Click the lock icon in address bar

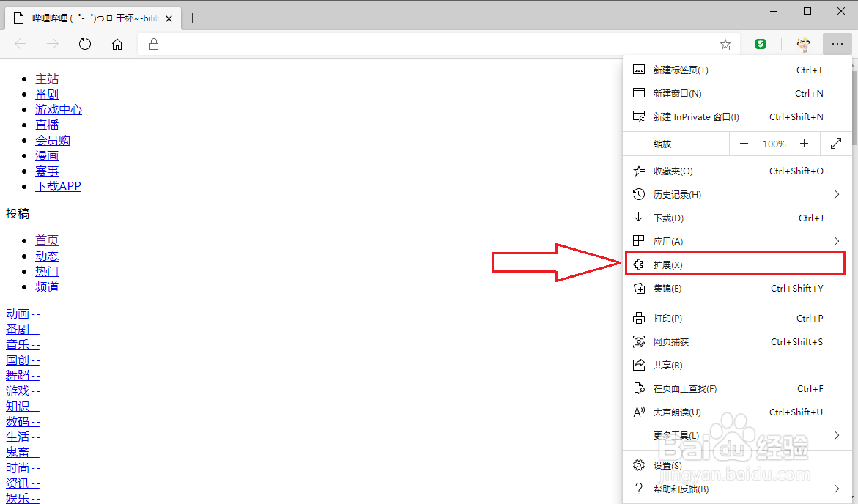coord(154,45)
